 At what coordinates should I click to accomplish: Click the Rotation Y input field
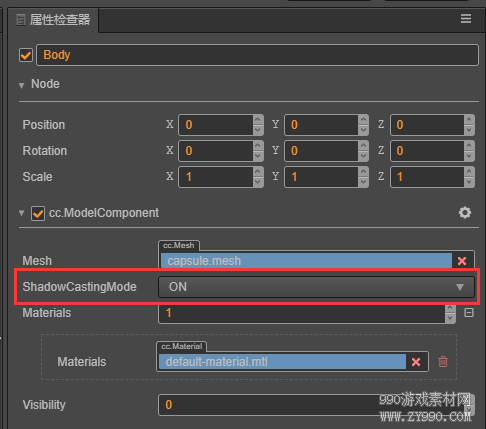pyautogui.click(x=321, y=151)
